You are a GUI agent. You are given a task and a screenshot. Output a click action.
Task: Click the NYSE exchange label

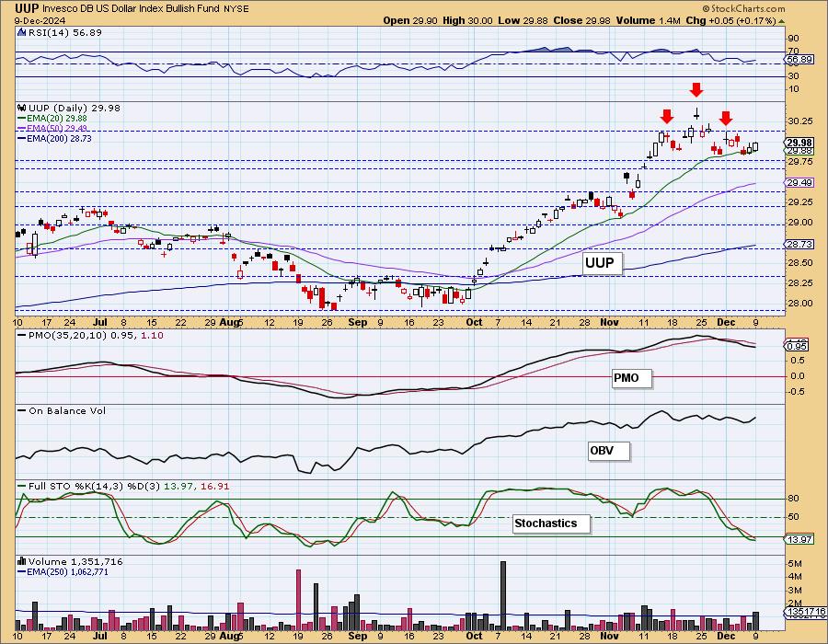pyautogui.click(x=236, y=9)
